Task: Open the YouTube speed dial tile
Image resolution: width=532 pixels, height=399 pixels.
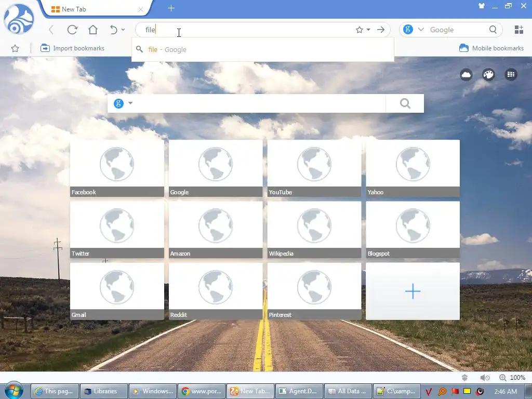Action: tap(314, 168)
